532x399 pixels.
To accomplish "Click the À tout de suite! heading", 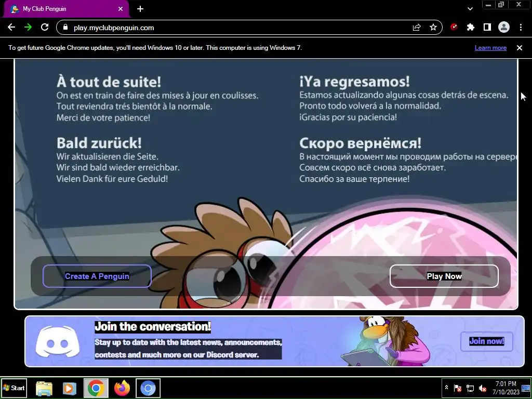I will pos(109,82).
